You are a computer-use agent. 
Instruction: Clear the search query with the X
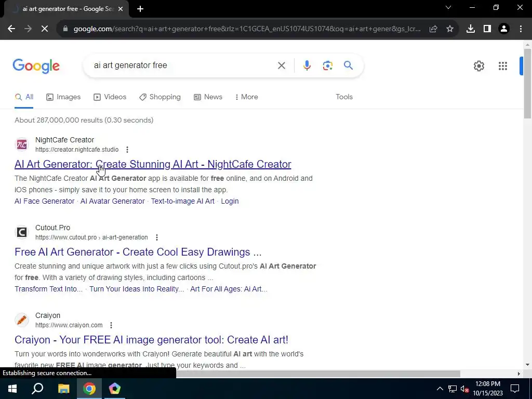[281, 65]
